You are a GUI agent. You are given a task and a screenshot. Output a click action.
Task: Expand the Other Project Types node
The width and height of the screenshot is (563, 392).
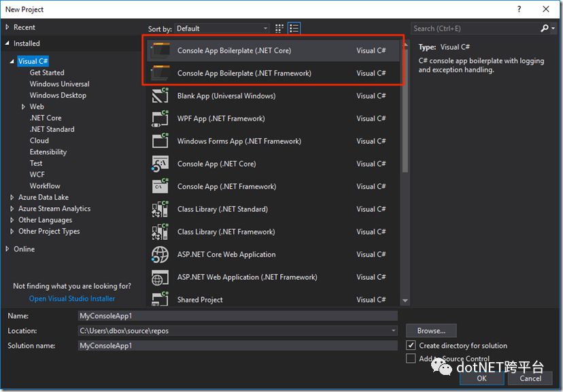point(12,231)
